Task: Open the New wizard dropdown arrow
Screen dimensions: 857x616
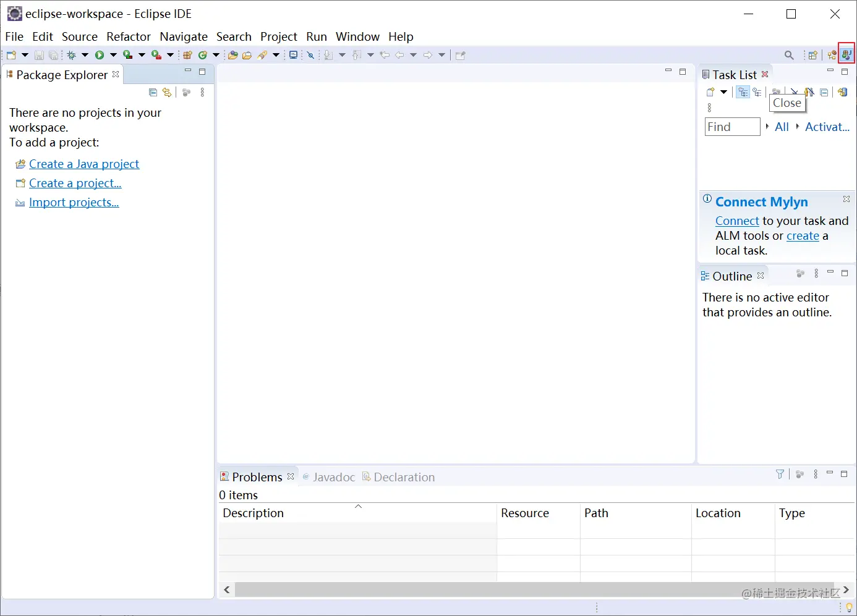Action: pos(25,55)
